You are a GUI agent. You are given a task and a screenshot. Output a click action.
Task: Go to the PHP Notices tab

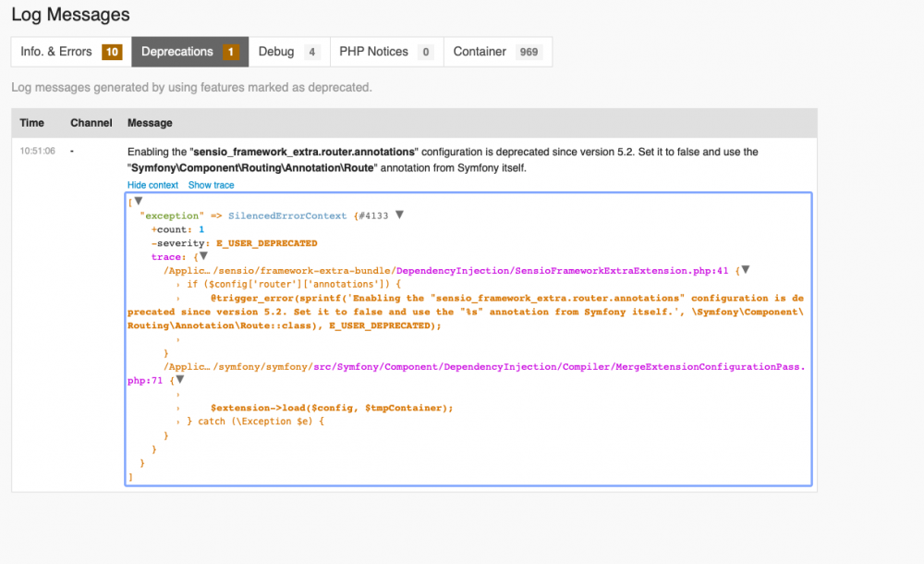(x=373, y=52)
